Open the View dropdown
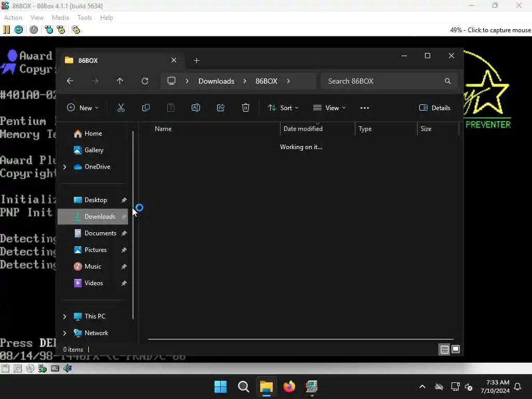The height and width of the screenshot is (399, 532). [329, 108]
